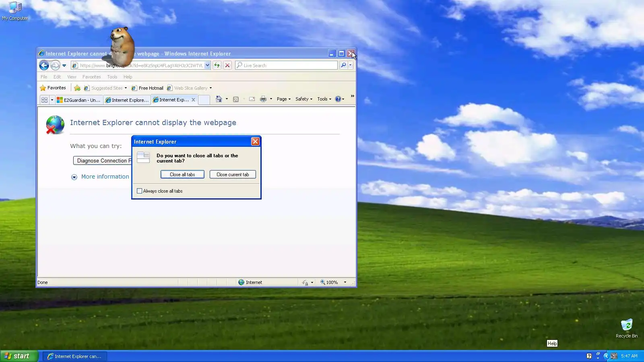The height and width of the screenshot is (362, 644).
Task: Open the command bar Tools menu
Action: [x=324, y=99]
